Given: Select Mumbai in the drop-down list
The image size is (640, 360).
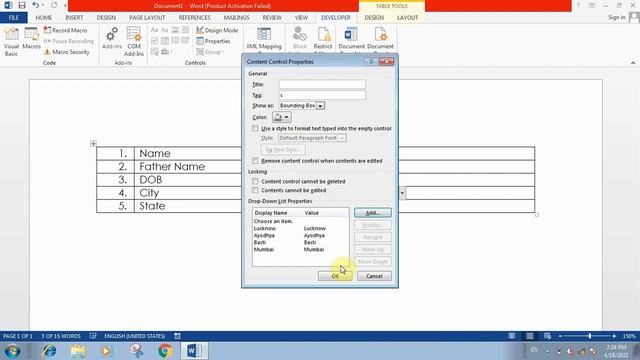Looking at the screenshot, I should 300,249.
